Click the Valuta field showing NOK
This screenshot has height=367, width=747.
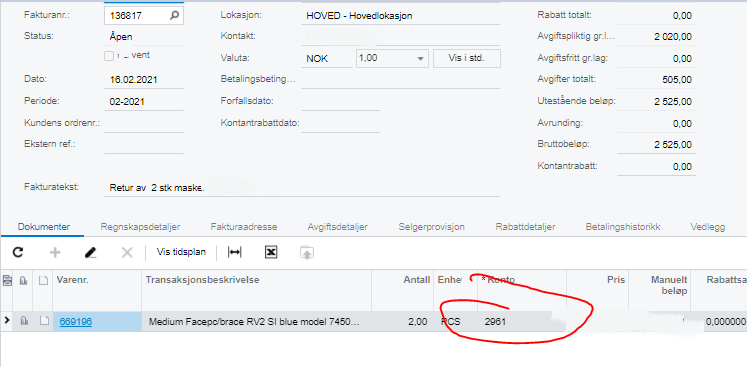[327, 59]
